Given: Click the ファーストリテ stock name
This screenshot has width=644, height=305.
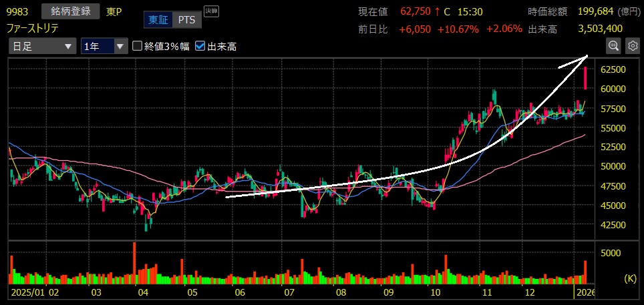Looking at the screenshot, I should 33,28.
